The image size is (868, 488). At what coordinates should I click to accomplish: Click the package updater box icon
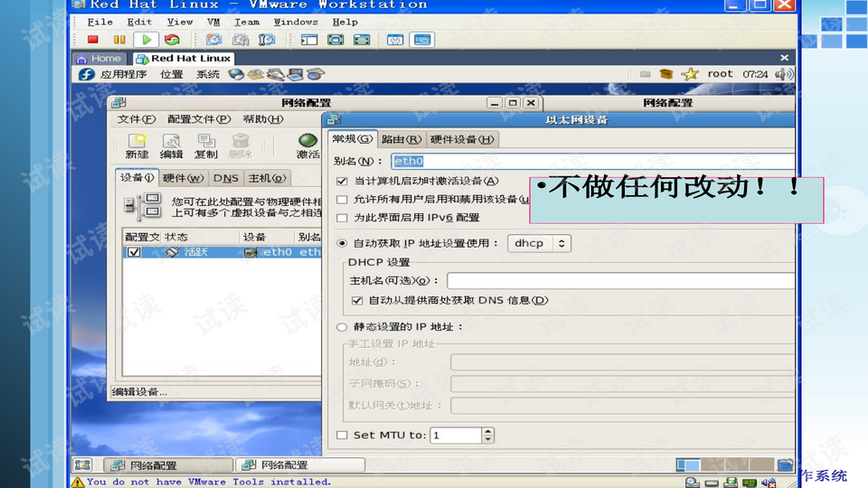(x=666, y=74)
